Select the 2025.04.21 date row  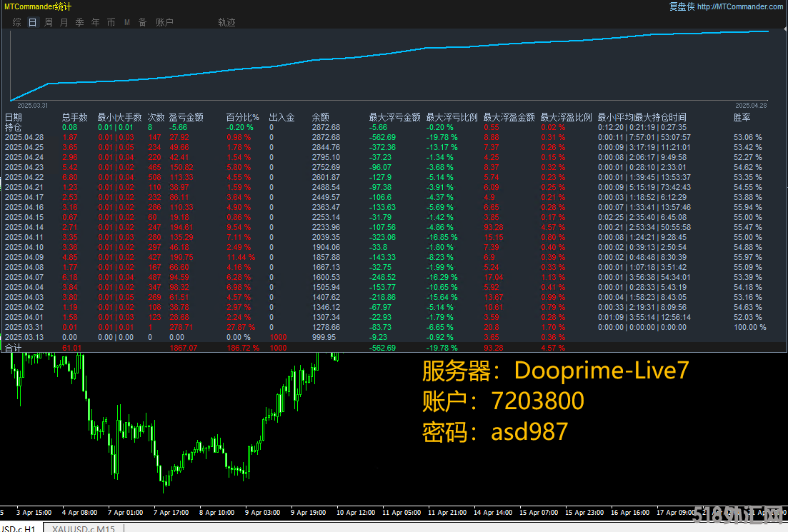(24, 187)
